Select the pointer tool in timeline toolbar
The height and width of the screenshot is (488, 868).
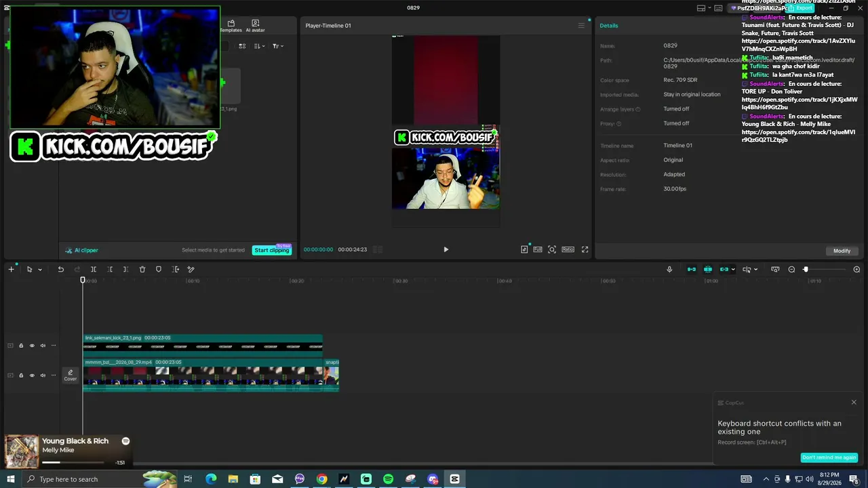click(x=29, y=269)
